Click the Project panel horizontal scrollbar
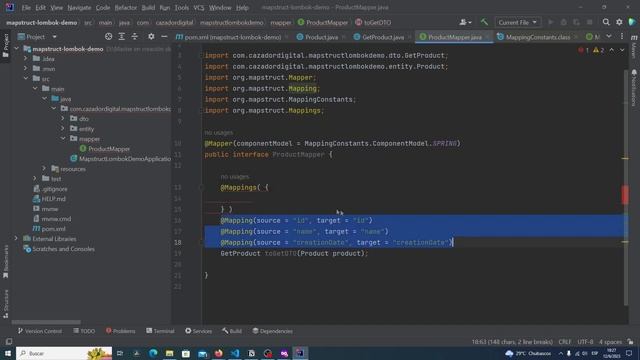 click(x=46, y=322)
